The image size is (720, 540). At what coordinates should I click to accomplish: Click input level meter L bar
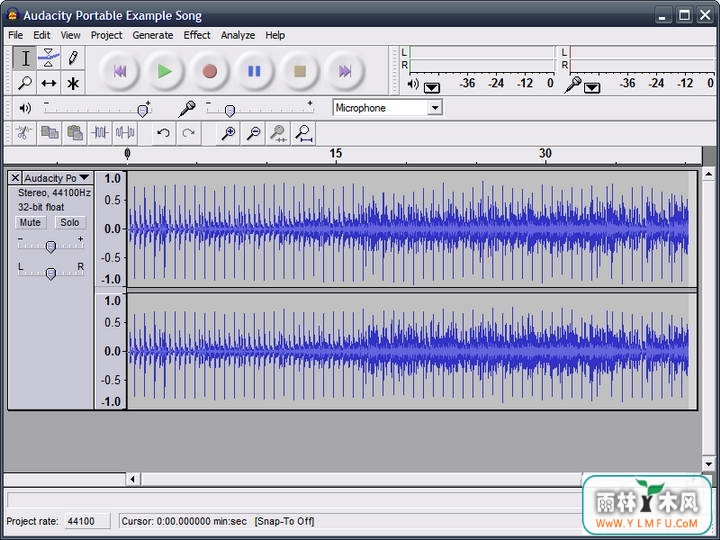642,52
